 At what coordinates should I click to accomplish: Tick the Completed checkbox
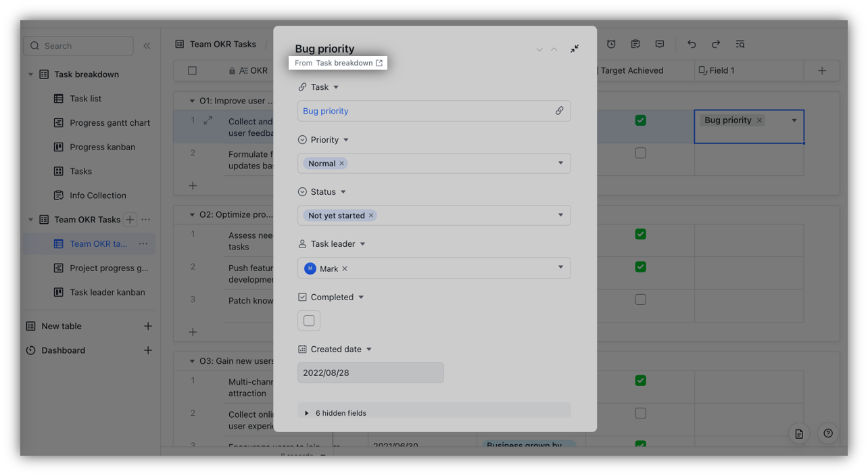point(309,320)
